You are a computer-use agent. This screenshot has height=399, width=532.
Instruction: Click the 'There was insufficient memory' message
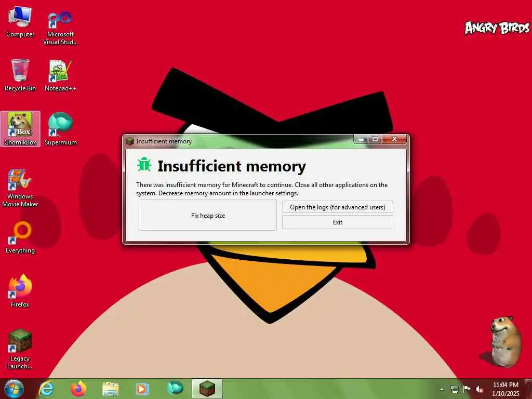[262, 189]
